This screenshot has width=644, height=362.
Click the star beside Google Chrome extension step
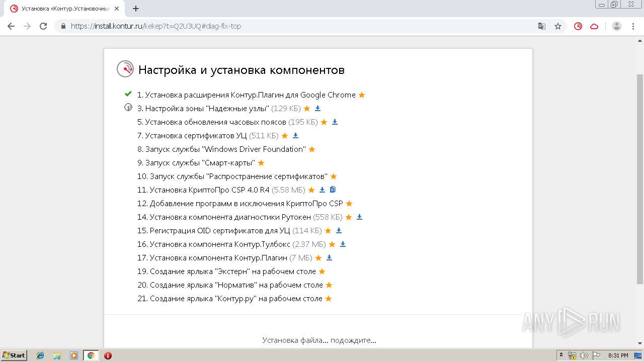coord(361,95)
